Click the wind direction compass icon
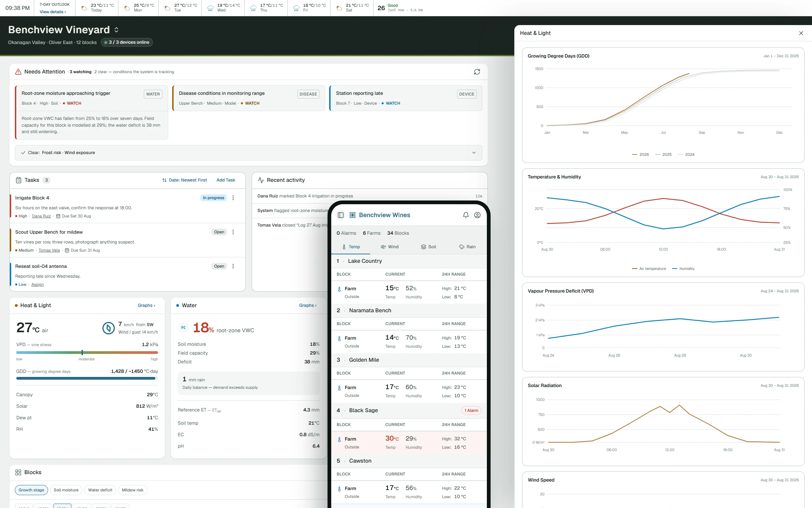 [x=109, y=328]
